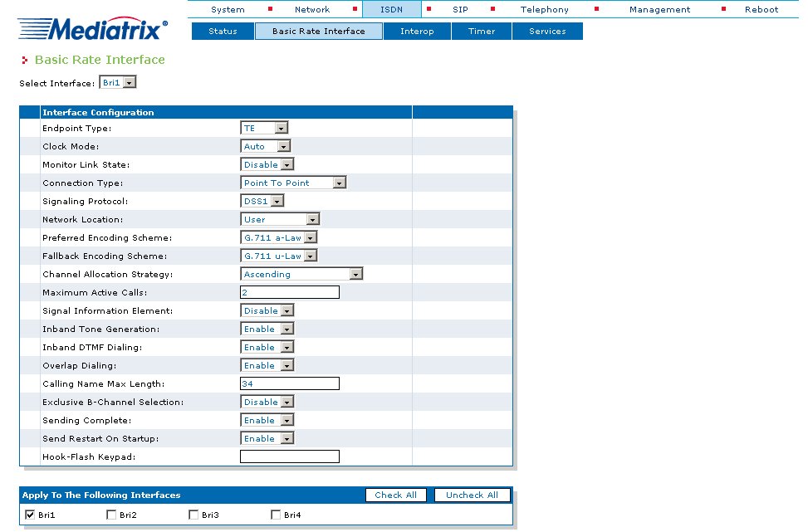Click the Uncheck All button
Viewport: 808px width, 532px height.
point(472,495)
